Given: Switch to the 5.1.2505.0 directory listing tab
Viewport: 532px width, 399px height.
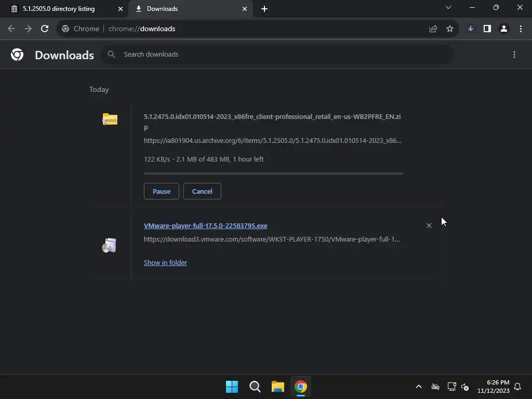Looking at the screenshot, I should [64, 9].
